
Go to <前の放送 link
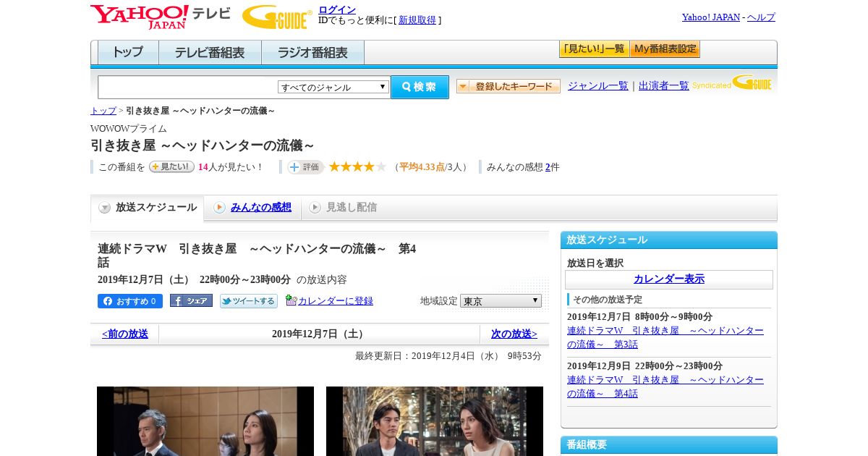coord(125,334)
